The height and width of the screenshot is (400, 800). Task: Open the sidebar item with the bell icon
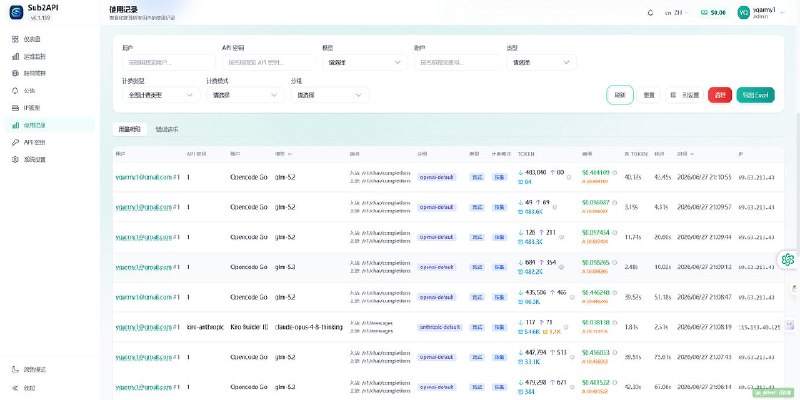tap(49, 91)
